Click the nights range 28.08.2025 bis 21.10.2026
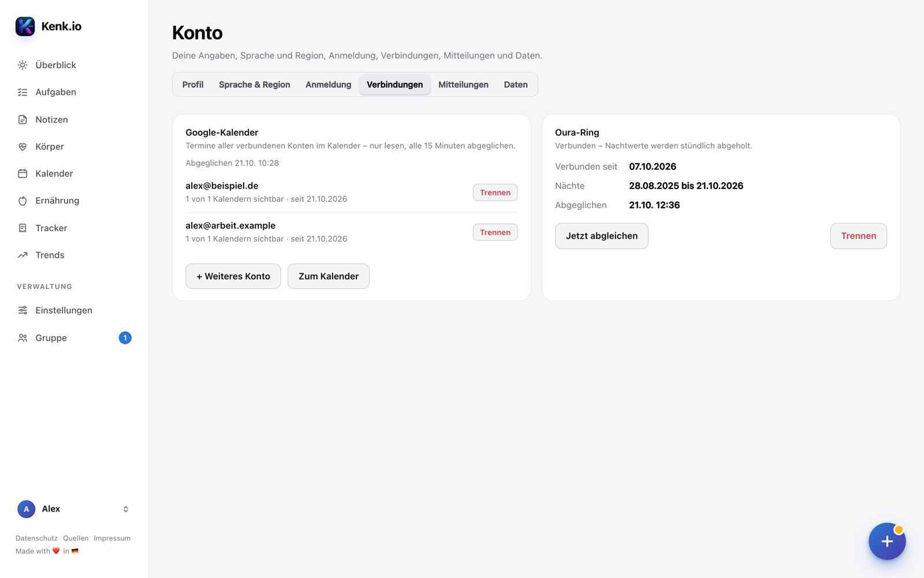 [686, 186]
